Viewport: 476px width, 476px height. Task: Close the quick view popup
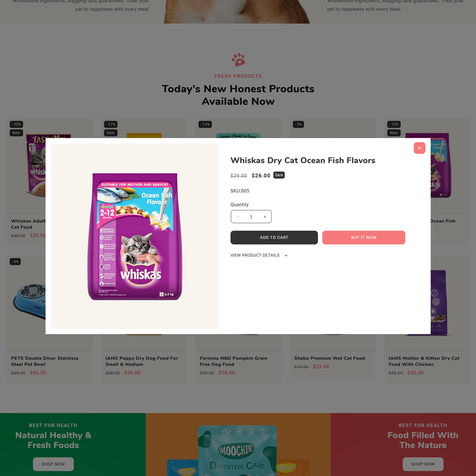click(419, 148)
